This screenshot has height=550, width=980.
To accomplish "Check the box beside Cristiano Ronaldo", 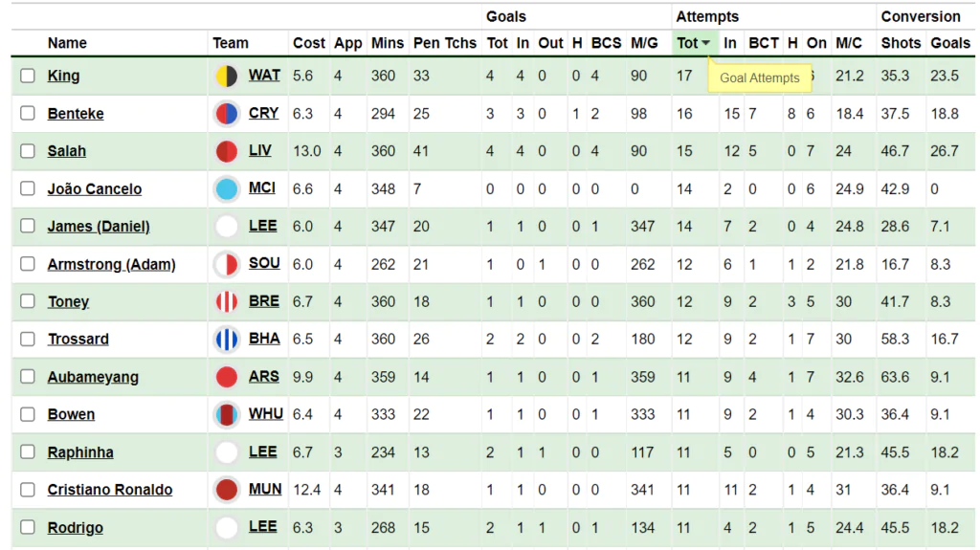I will (x=28, y=490).
